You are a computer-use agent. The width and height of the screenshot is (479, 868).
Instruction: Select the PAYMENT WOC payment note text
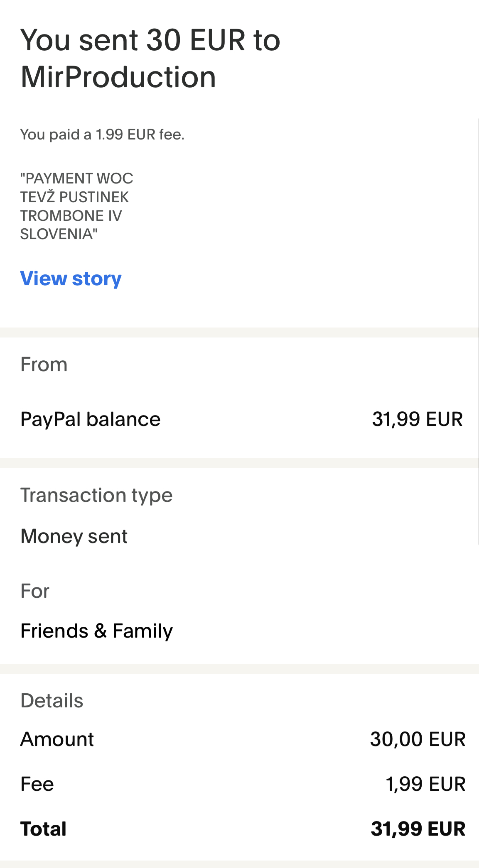pos(76,206)
